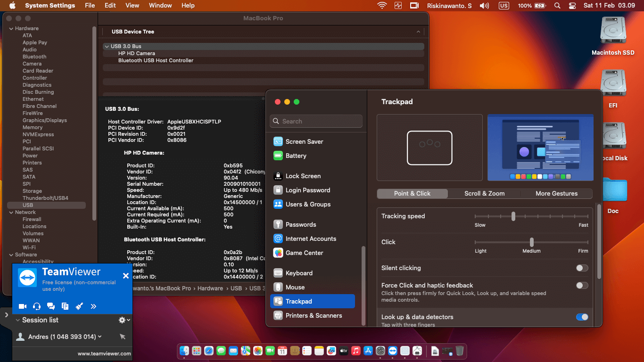644x362 pixels.
Task: Collapse the Software section in System Information
Action: point(11,255)
